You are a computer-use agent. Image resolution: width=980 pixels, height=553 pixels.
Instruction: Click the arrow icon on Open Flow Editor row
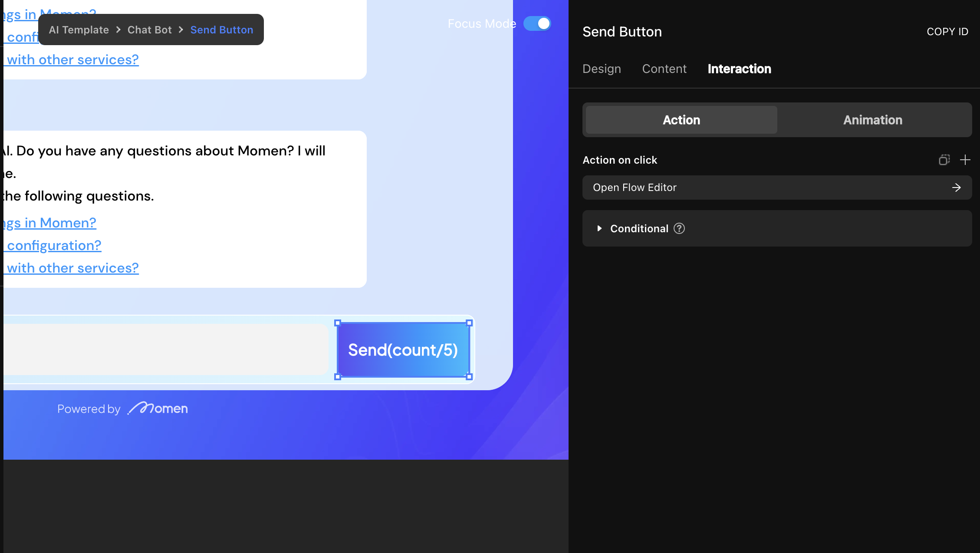coord(956,188)
